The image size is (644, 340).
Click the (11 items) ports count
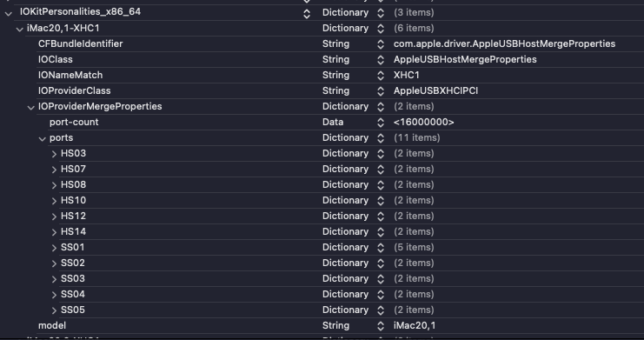pos(417,137)
